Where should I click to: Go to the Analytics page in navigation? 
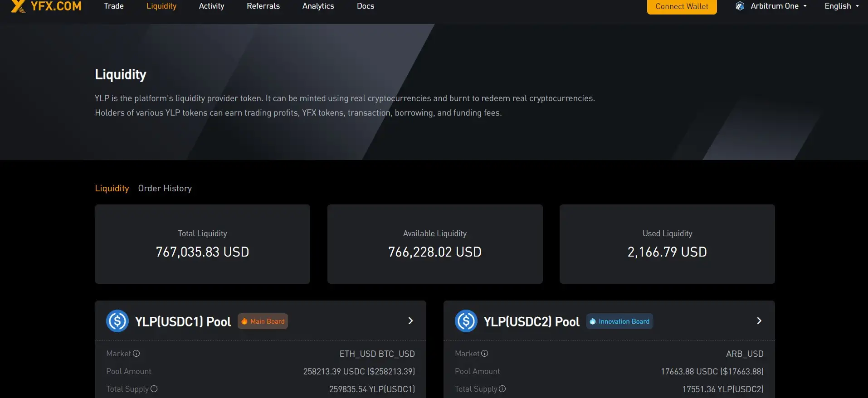[x=318, y=6]
